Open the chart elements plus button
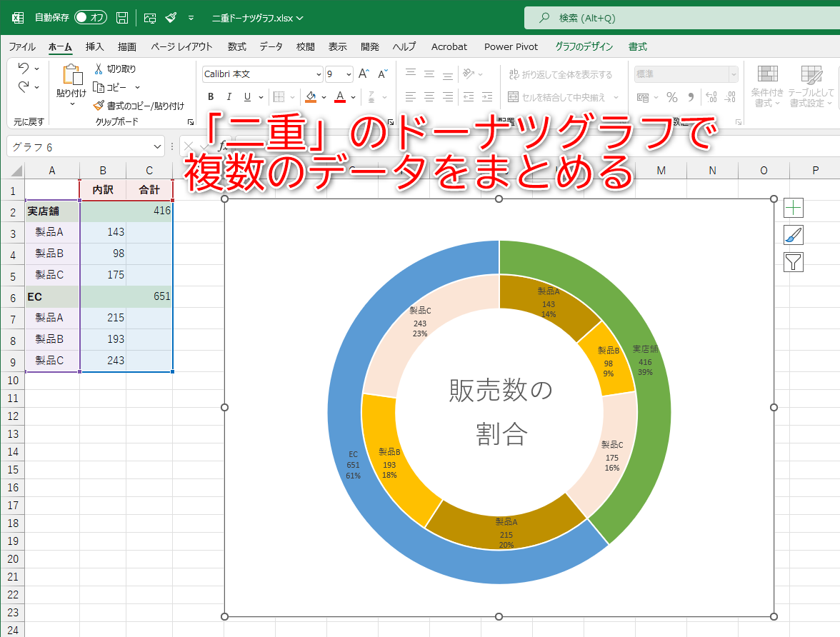The width and height of the screenshot is (840, 637). (x=795, y=207)
